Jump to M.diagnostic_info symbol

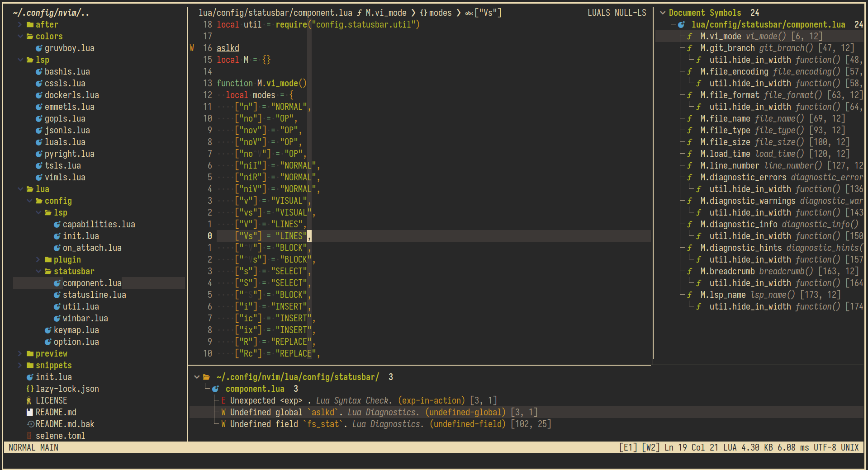click(x=739, y=224)
